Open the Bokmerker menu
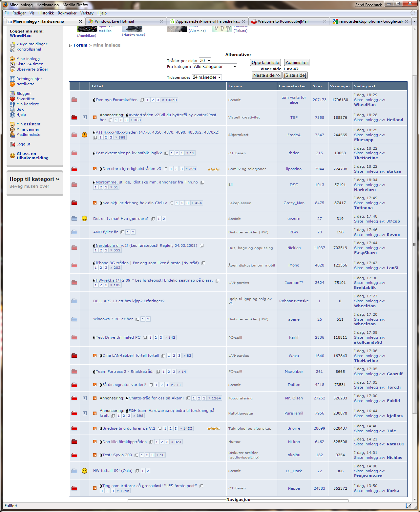The image size is (420, 512). pyautogui.click(x=67, y=13)
